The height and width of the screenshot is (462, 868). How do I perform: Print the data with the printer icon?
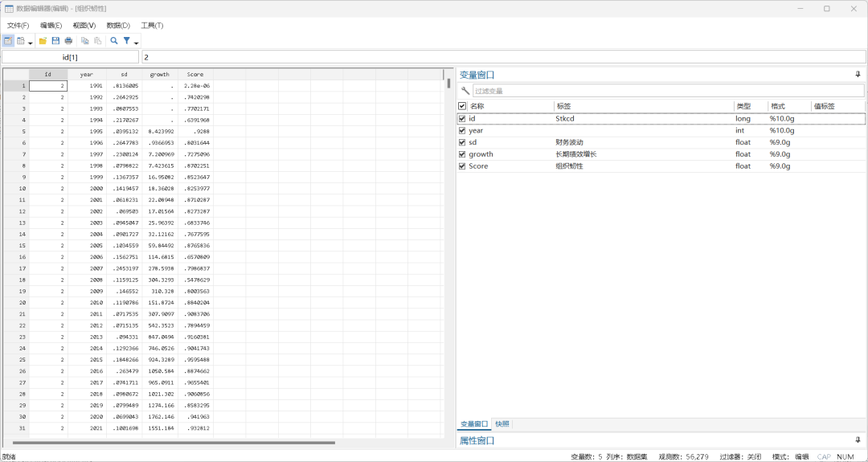(x=68, y=41)
